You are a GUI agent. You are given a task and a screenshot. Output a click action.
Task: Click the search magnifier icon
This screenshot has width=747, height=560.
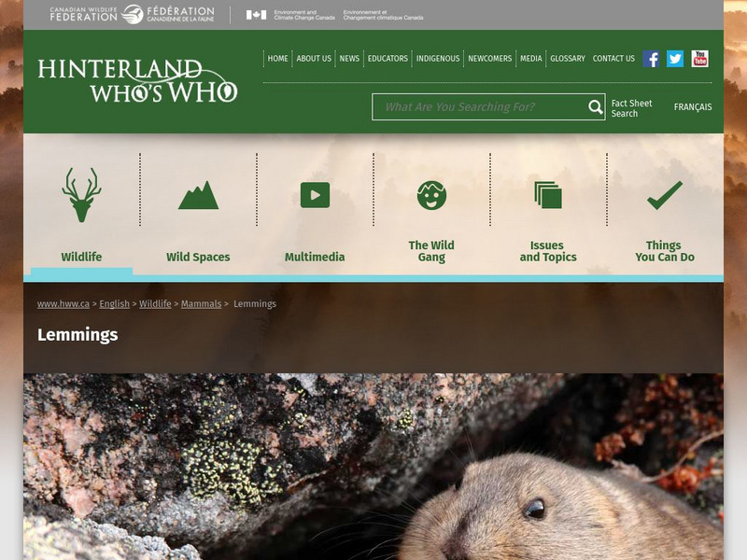[595, 107]
